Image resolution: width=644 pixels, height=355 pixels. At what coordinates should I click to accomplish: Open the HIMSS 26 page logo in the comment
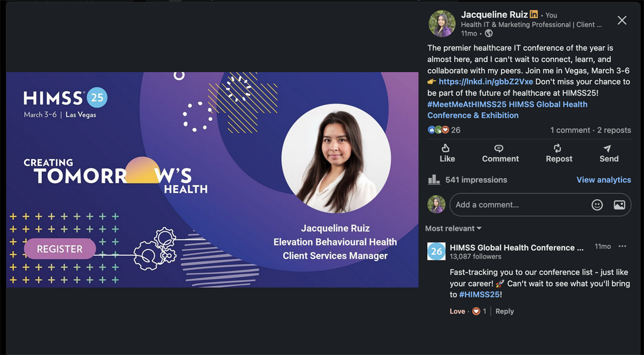coord(437,251)
